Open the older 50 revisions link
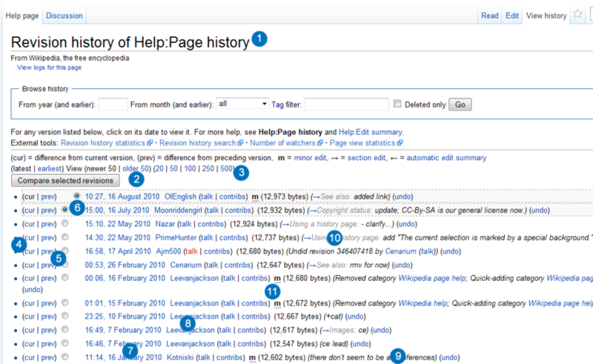 [136, 168]
